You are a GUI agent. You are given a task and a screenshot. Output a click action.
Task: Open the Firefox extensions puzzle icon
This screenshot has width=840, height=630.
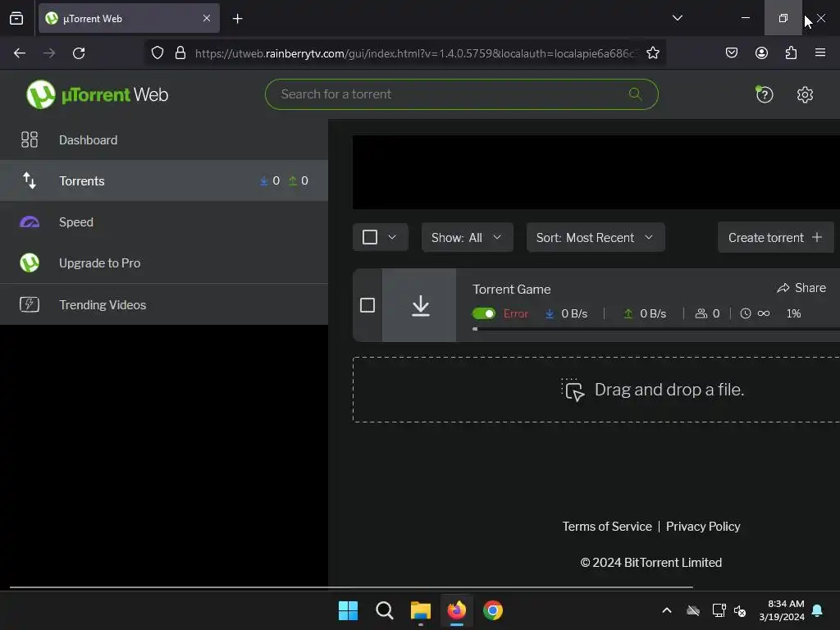coord(792,52)
